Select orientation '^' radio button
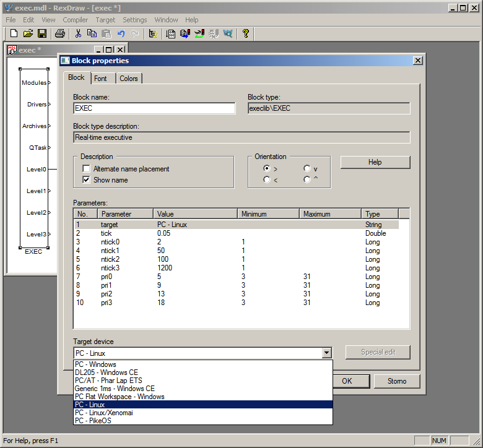483x448 pixels. point(307,179)
